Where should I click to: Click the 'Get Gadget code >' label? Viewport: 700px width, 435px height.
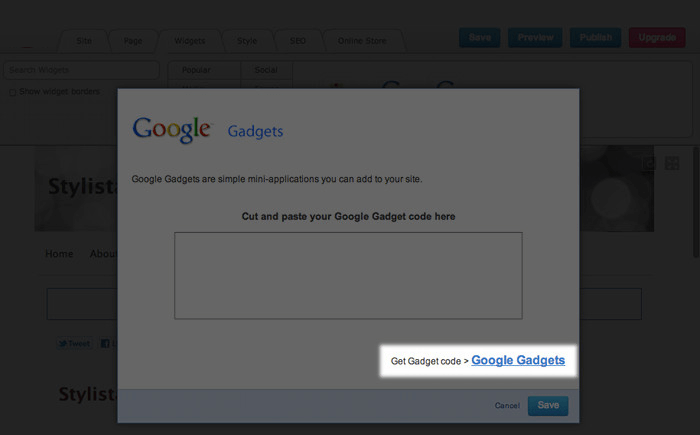429,361
